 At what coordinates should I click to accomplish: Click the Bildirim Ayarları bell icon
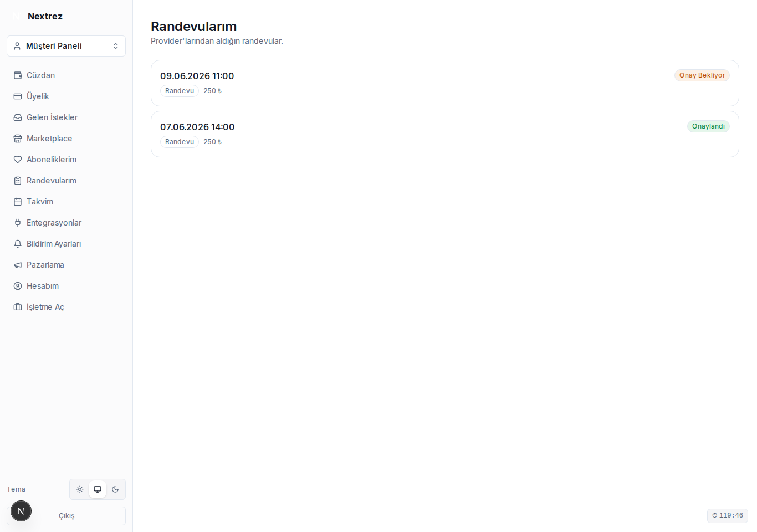click(x=18, y=244)
